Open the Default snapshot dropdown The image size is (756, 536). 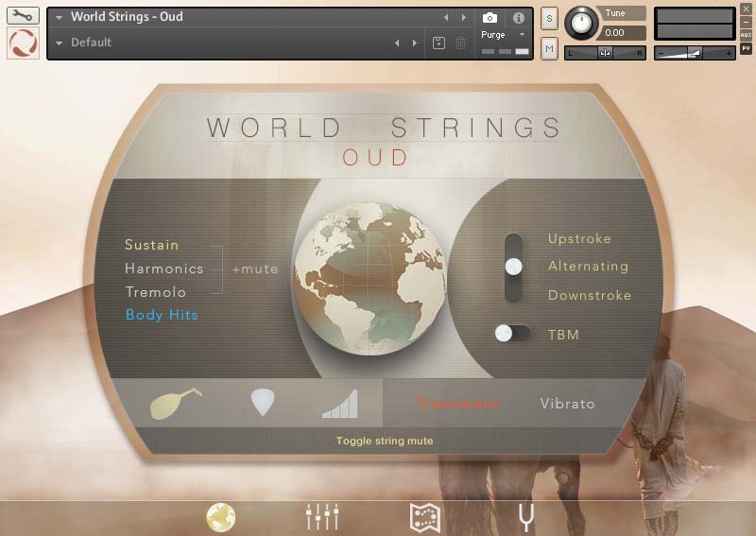pyautogui.click(x=59, y=43)
